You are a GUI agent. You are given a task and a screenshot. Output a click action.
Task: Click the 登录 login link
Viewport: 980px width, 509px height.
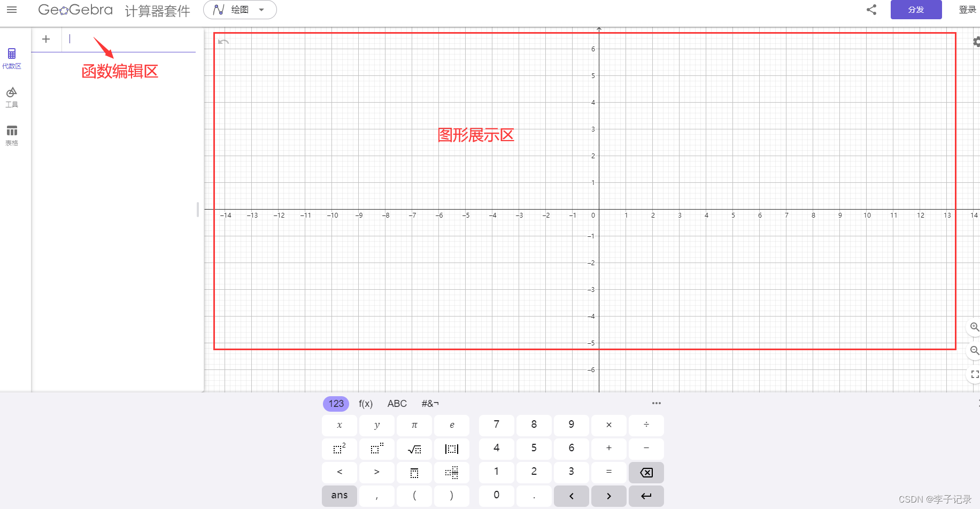(x=967, y=10)
